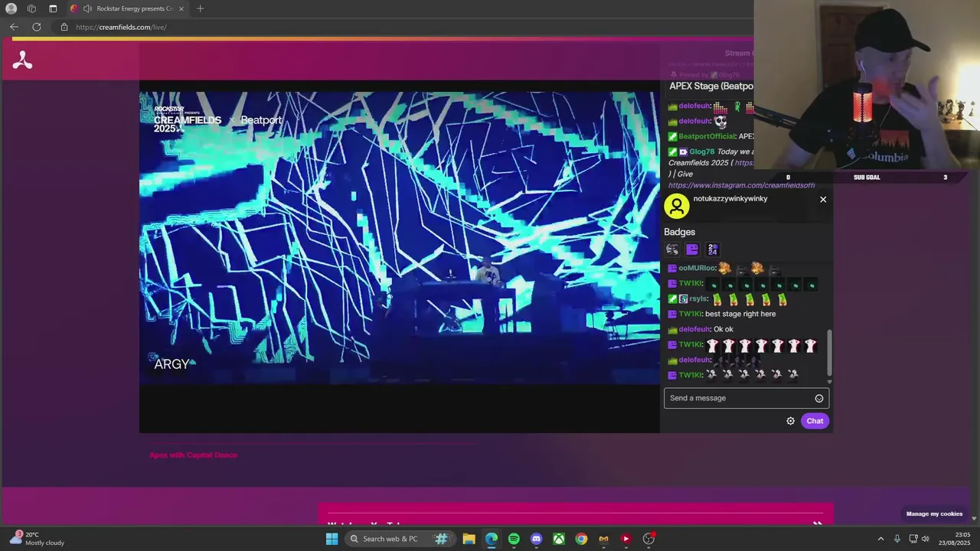The height and width of the screenshot is (551, 980).
Task: Click the BeatportOfficial username in chat
Action: tap(706, 136)
